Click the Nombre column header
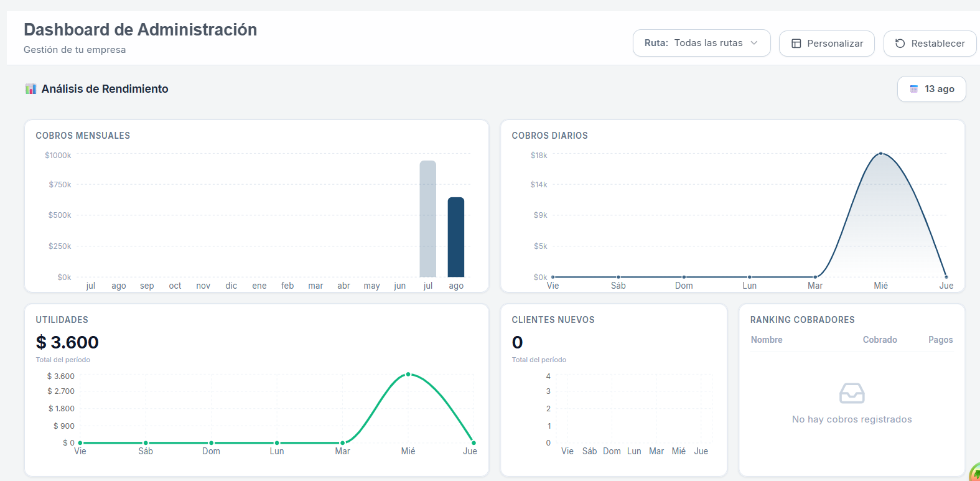This screenshot has width=980, height=481. [767, 340]
